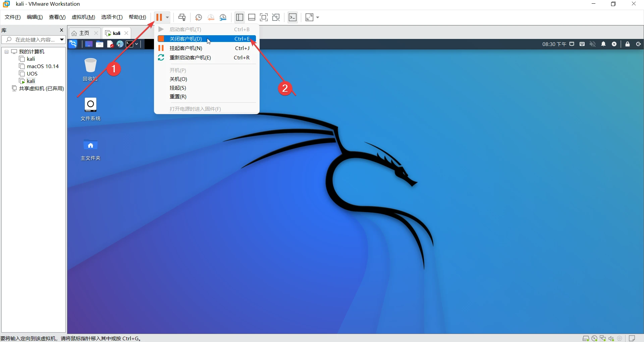This screenshot has height=342, width=644.
Task: Expand the terminal launcher dropdown arrow
Action: pyautogui.click(x=137, y=44)
